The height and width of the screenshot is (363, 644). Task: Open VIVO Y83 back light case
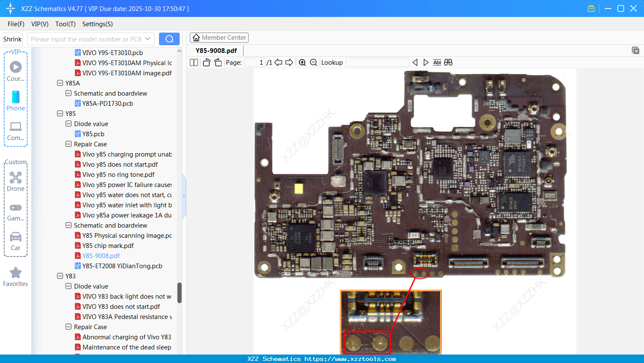[127, 296]
